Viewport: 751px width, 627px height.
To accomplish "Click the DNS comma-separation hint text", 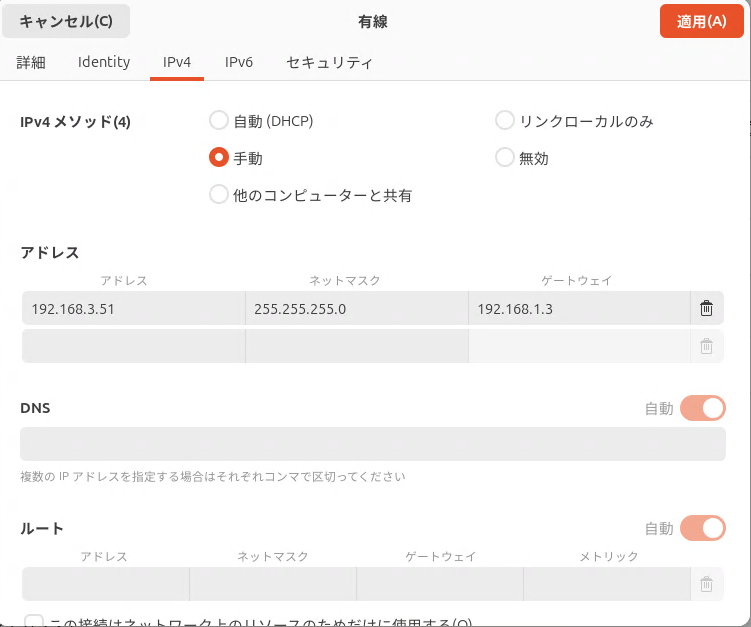I will coord(213,477).
